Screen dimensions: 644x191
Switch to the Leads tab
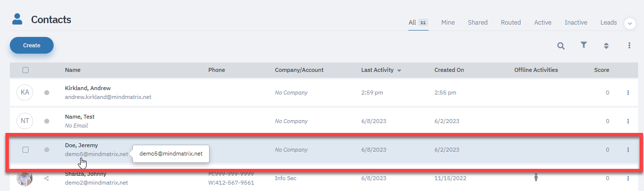(x=609, y=23)
